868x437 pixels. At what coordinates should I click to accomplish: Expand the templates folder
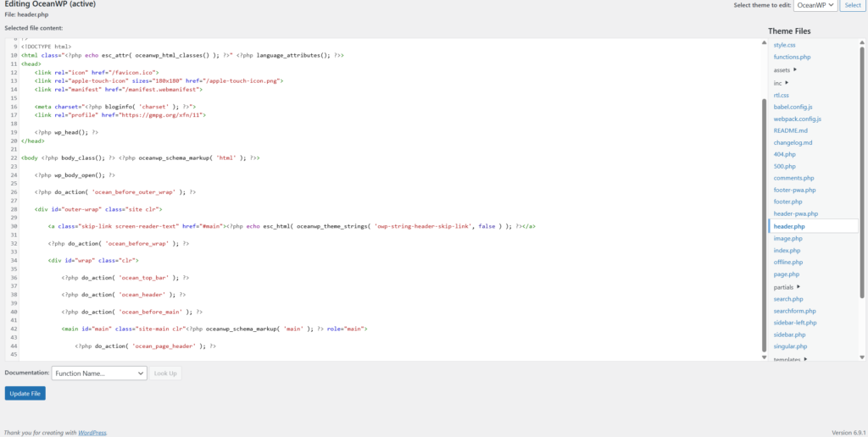click(x=804, y=359)
